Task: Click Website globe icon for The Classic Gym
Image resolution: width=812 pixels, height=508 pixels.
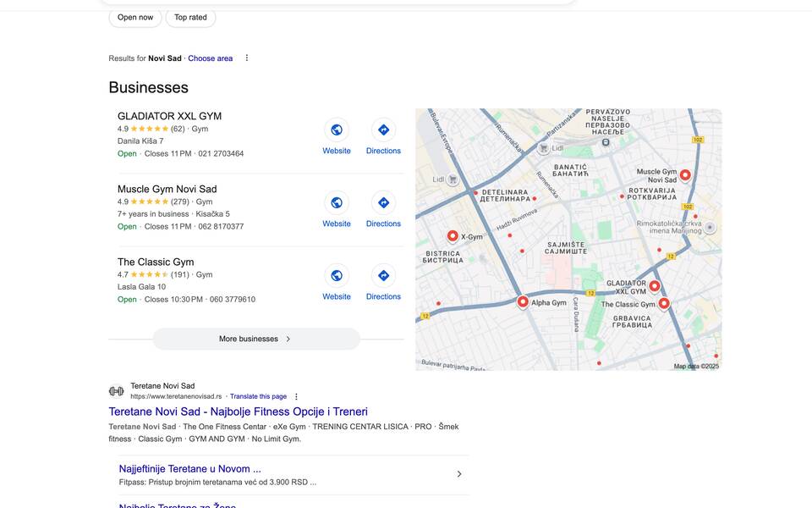Action: pos(337,275)
